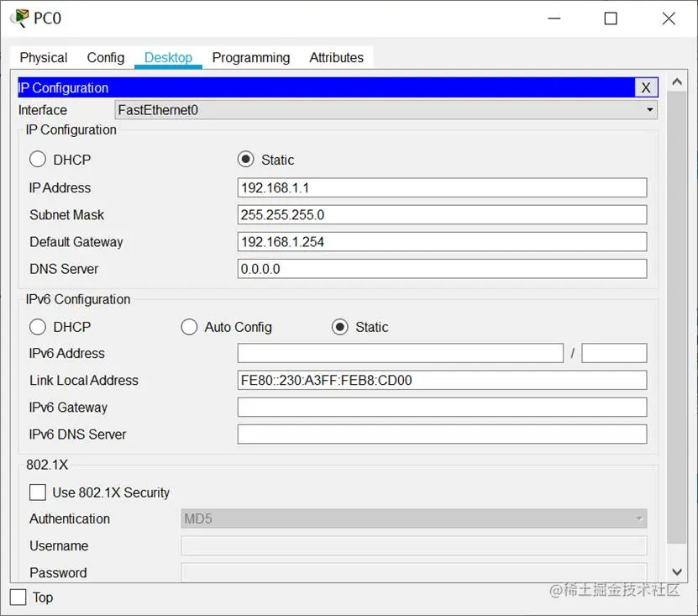Click the Default Gateway field
Screen dimensions: 698x616
pos(442,242)
